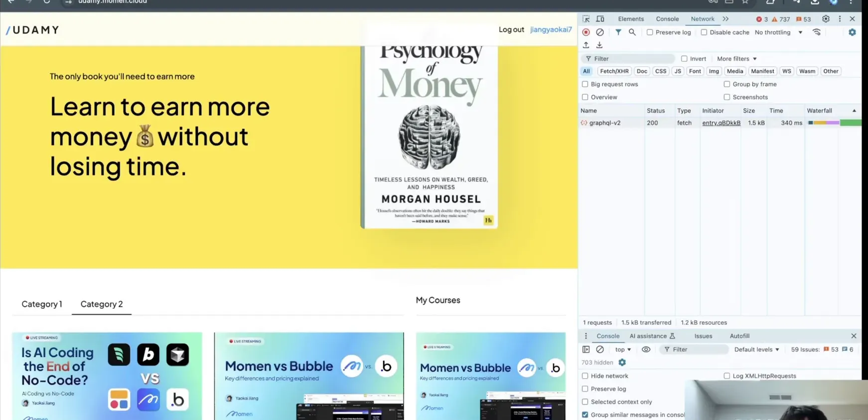Clear the console with the drawer icon
This screenshot has height=420, width=868.
tap(600, 350)
